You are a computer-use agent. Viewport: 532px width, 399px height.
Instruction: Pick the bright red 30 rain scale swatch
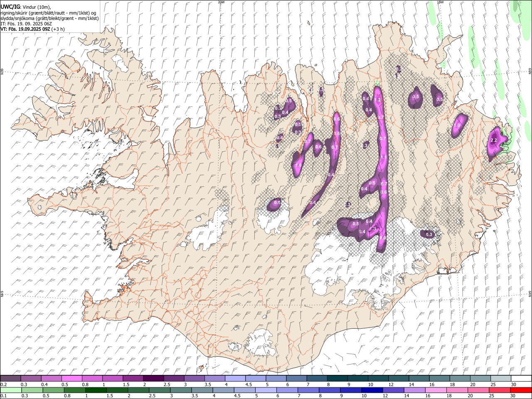(x=521, y=390)
